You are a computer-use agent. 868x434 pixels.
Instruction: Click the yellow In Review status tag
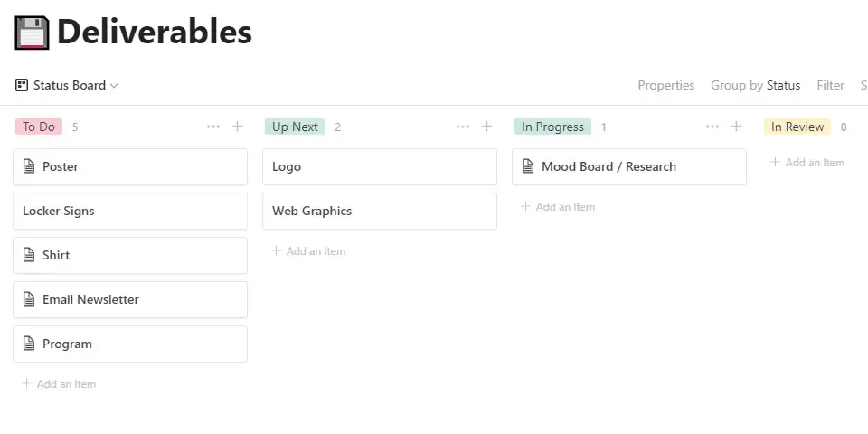click(x=797, y=127)
